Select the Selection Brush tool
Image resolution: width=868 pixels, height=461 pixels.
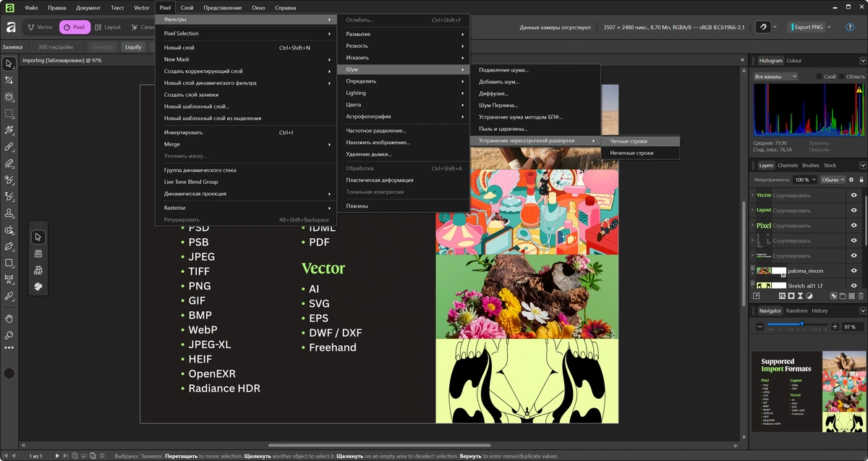9,97
